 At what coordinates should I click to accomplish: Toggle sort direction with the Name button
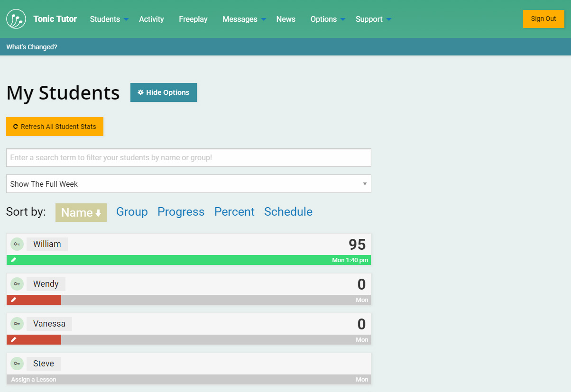click(x=81, y=212)
